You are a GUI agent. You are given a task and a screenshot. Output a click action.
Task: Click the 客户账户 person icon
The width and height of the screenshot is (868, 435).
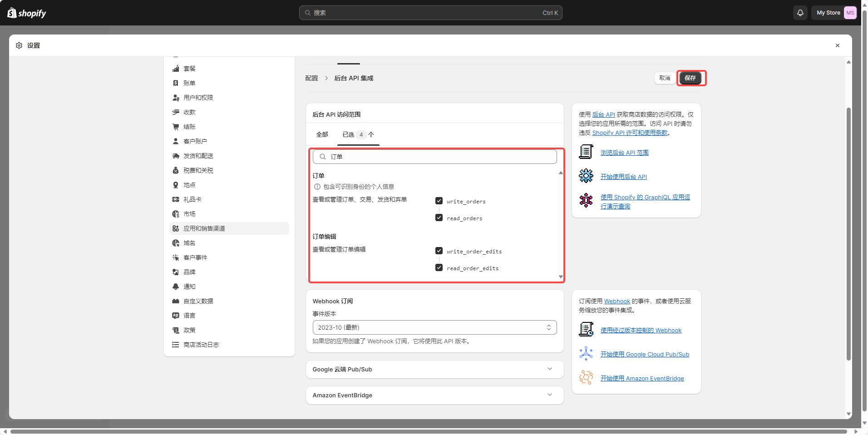click(176, 141)
